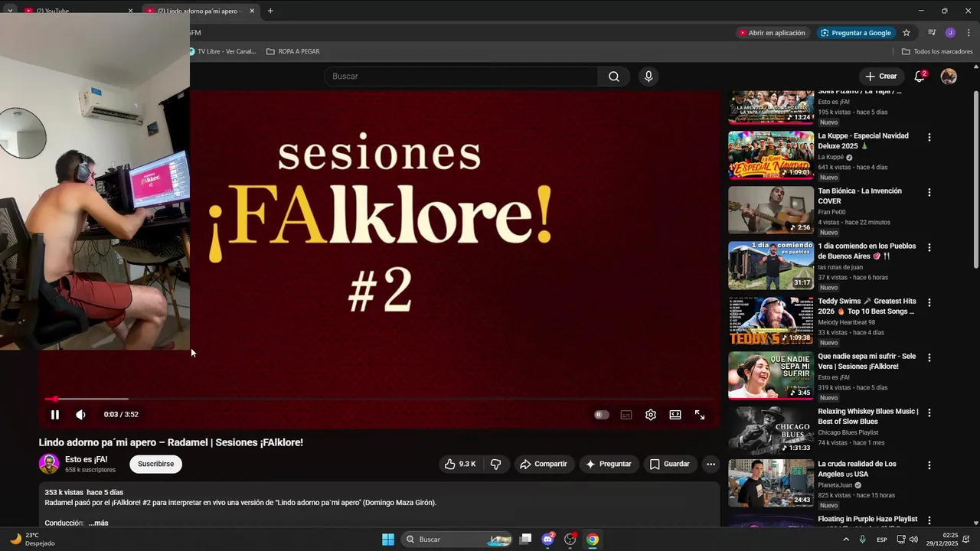Open video title La cruda realidad de Los Angeles

[x=857, y=469]
